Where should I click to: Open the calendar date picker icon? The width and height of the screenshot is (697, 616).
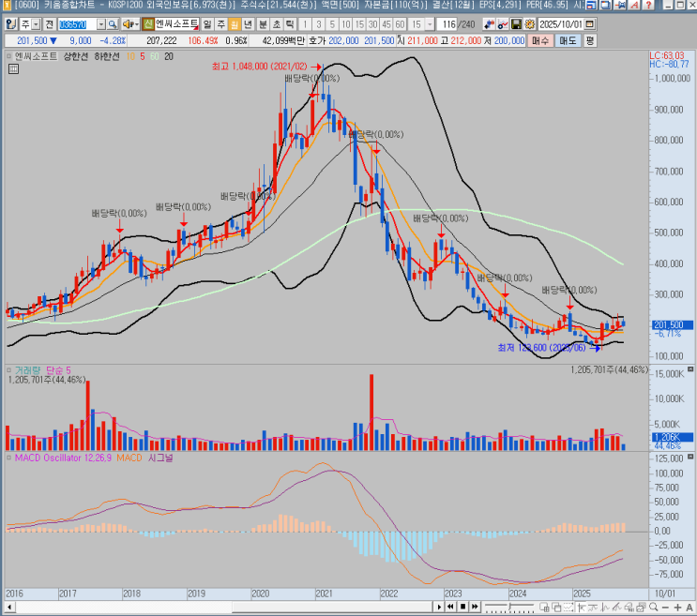pyautogui.click(x=589, y=24)
